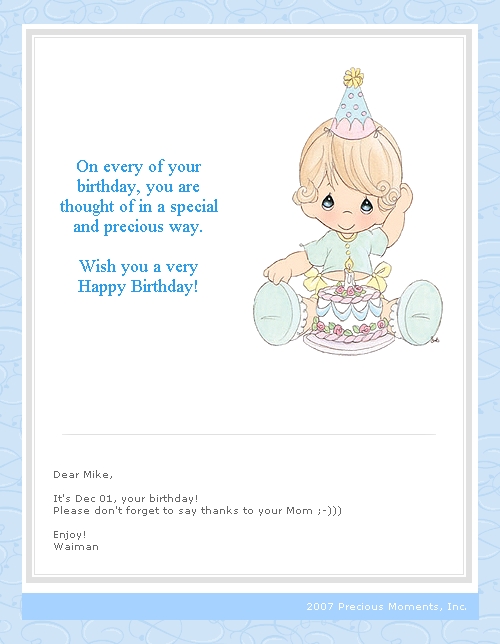Click the horizontal divider line
The image size is (500, 644).
pos(249,434)
